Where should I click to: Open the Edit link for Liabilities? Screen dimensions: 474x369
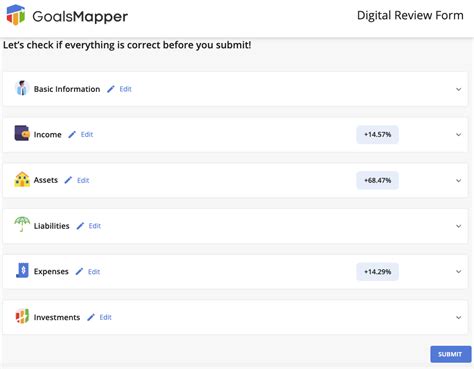click(x=95, y=226)
